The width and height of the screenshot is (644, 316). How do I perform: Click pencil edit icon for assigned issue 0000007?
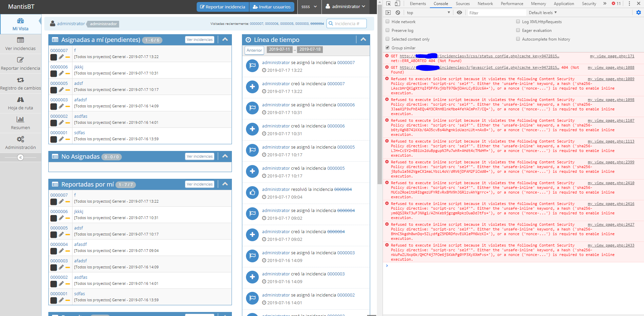[61, 57]
